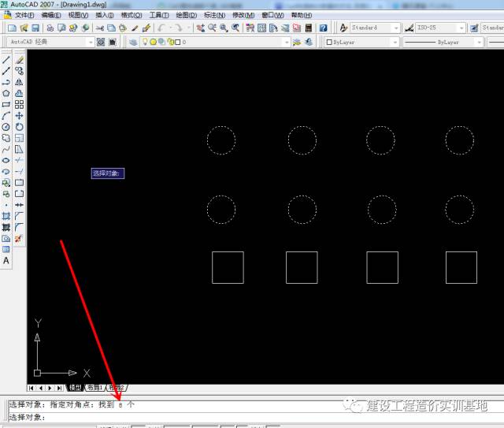Pick the Move modify tool
This screenshot has height=428, width=504.
[20, 116]
